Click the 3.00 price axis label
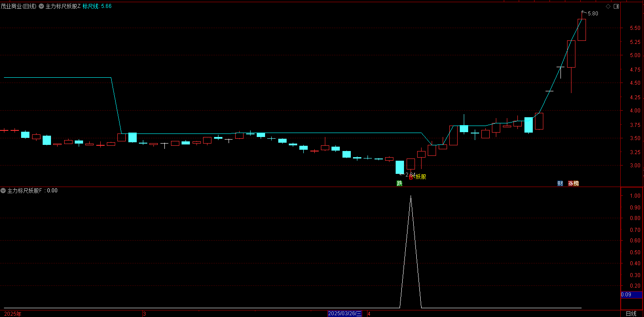 point(634,166)
